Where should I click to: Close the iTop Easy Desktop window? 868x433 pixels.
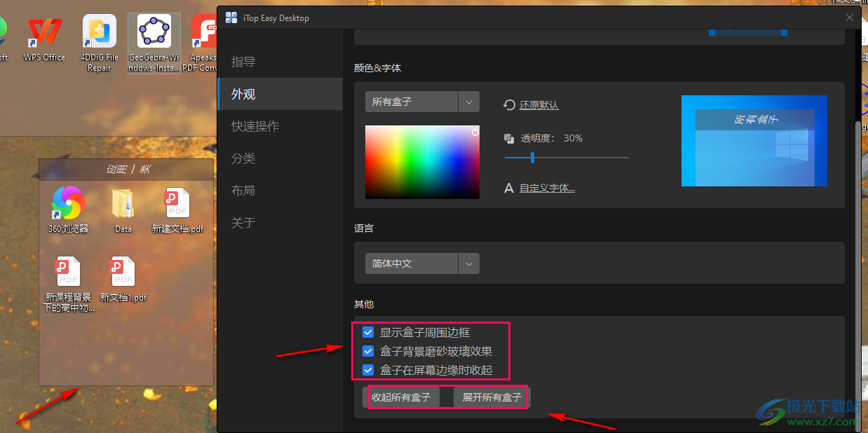tap(850, 18)
